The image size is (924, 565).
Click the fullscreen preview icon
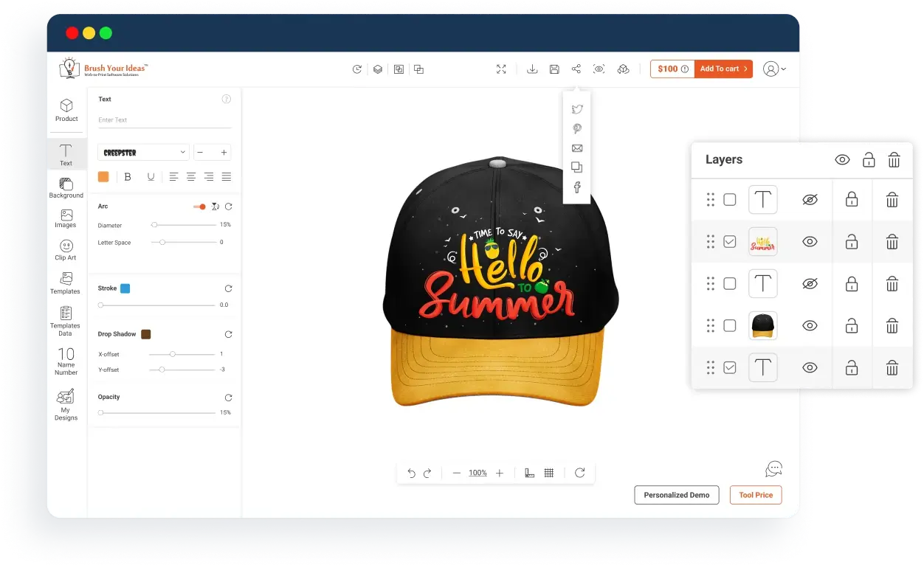coord(501,69)
